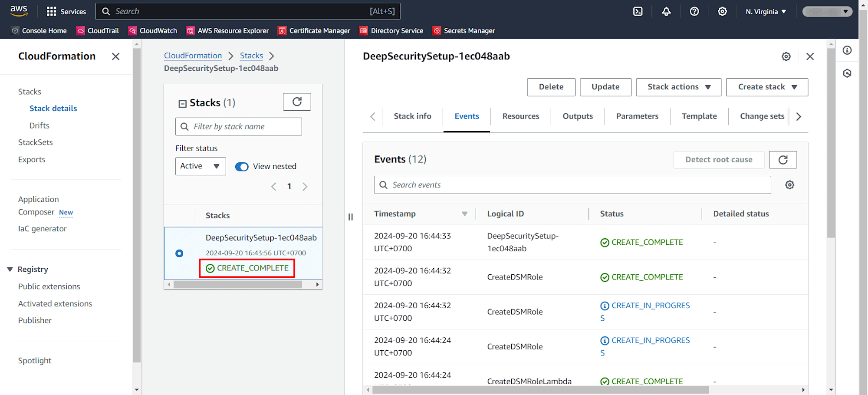Open StackSets in sidebar
This screenshot has height=395, width=868.
(36, 142)
